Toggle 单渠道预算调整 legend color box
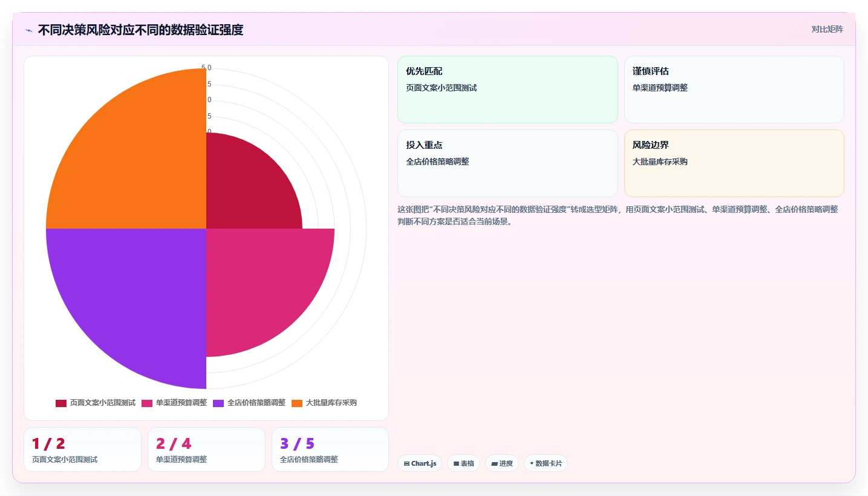Viewport: 868px width, 496px height. [x=147, y=403]
